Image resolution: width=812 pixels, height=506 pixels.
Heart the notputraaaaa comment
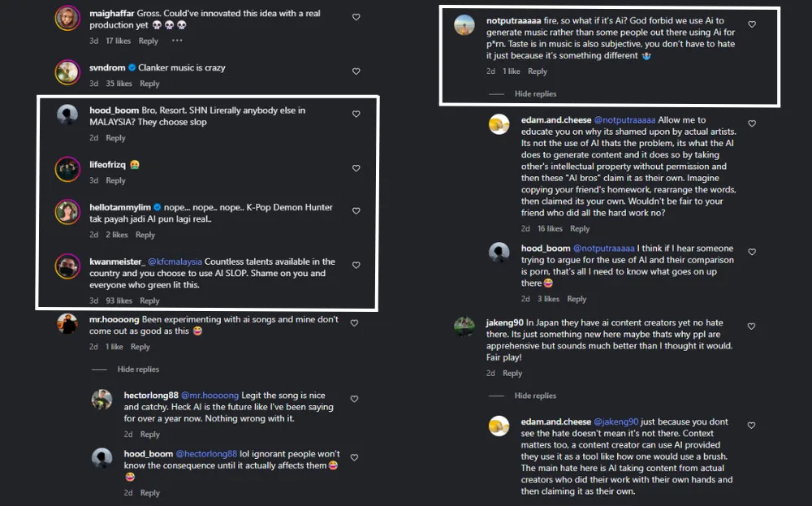tap(751, 25)
